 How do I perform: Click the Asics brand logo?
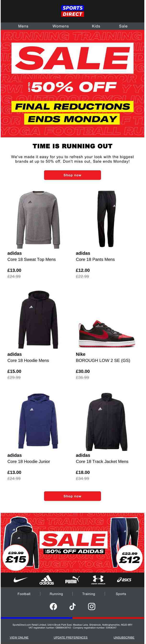pos(124,580)
